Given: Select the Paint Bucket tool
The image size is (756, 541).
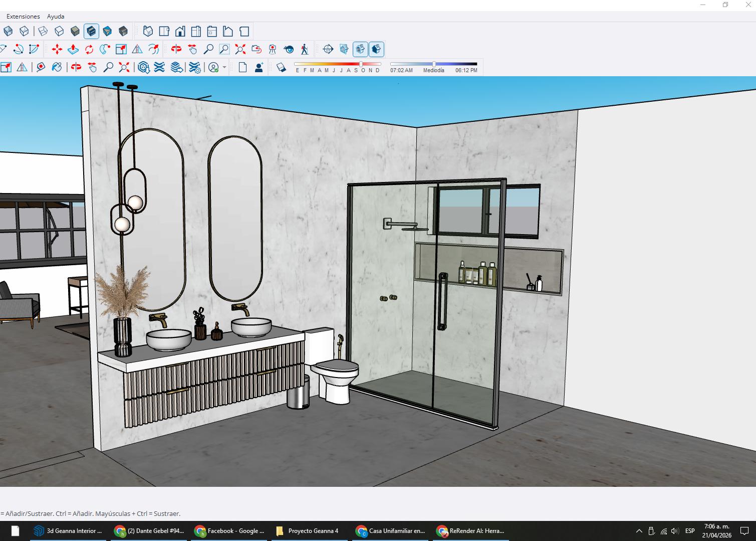Looking at the screenshot, I should [x=57, y=67].
